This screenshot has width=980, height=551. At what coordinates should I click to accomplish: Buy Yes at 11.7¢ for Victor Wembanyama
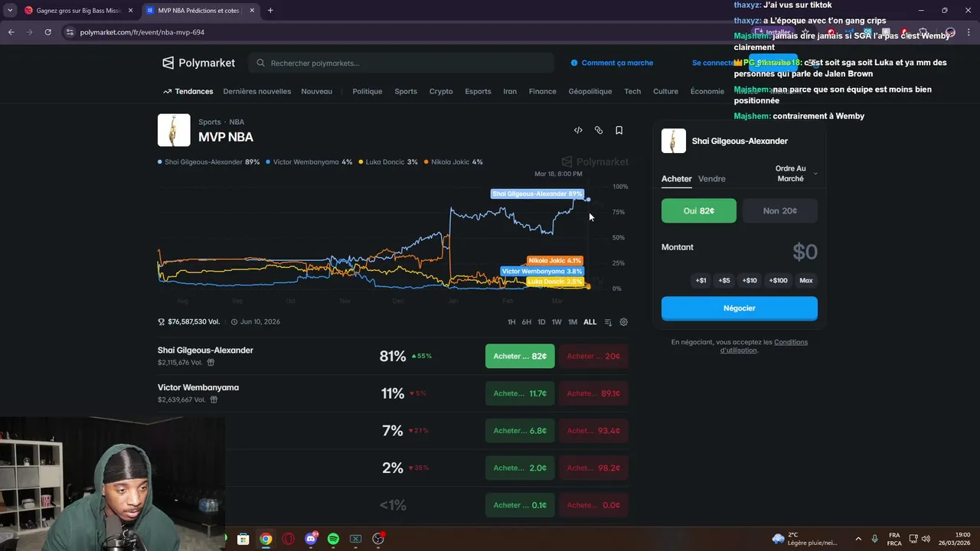click(520, 393)
